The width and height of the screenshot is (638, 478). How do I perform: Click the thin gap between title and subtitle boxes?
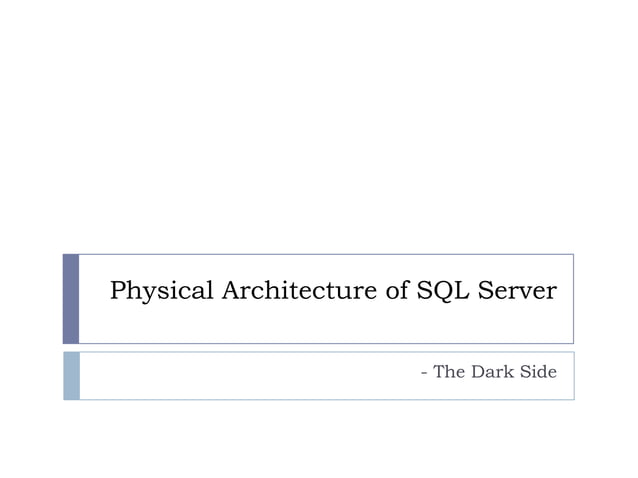click(x=320, y=347)
